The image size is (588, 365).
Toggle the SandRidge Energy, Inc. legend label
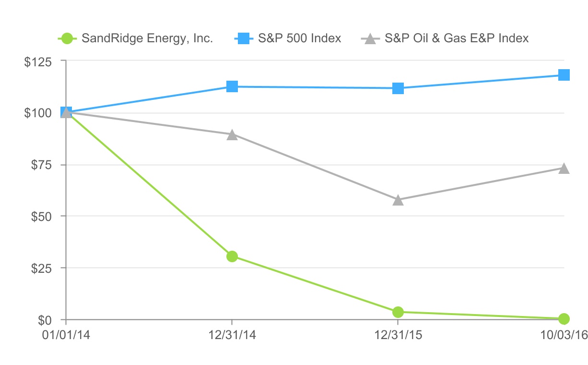pos(147,38)
